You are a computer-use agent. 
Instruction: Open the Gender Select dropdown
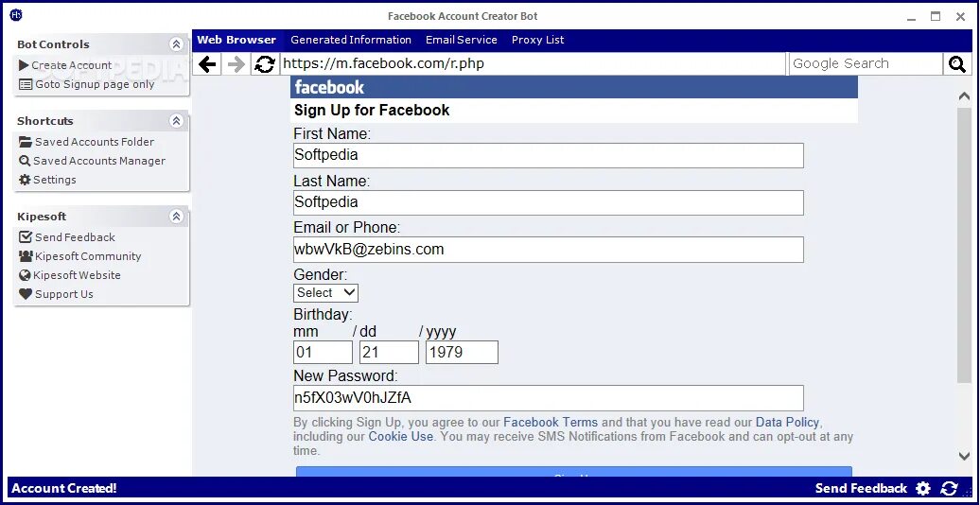tap(325, 292)
